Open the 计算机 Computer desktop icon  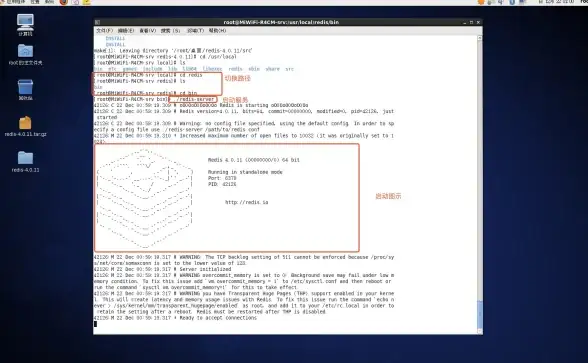coord(25,25)
